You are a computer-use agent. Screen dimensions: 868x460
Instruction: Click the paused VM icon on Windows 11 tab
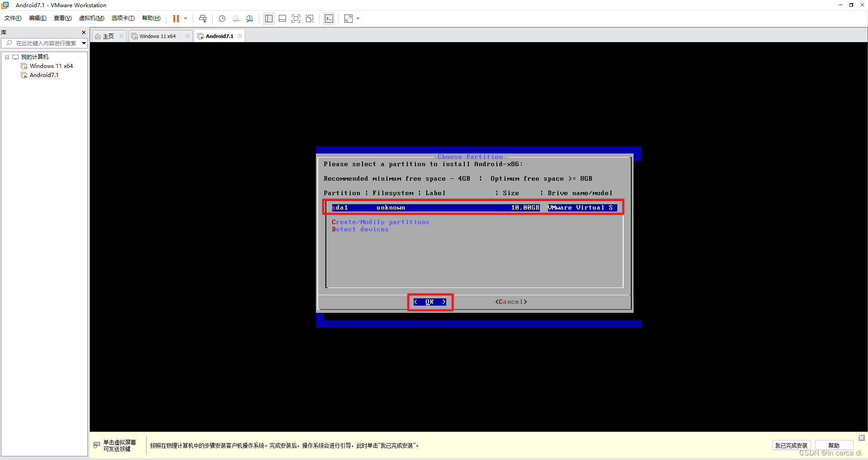pyautogui.click(x=134, y=36)
